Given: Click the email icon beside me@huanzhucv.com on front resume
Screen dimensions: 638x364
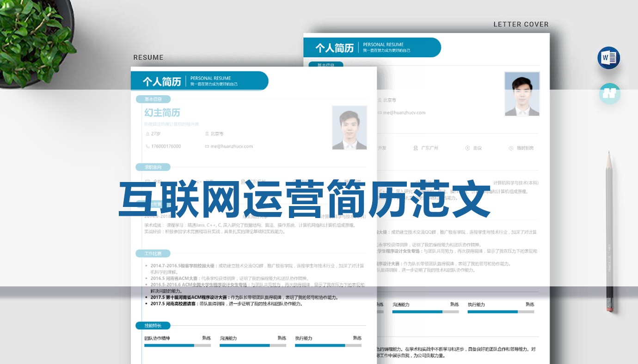Looking at the screenshot, I should 207,146.
